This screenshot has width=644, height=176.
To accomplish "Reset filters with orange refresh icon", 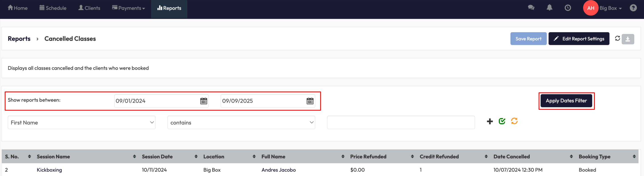I will (514, 121).
